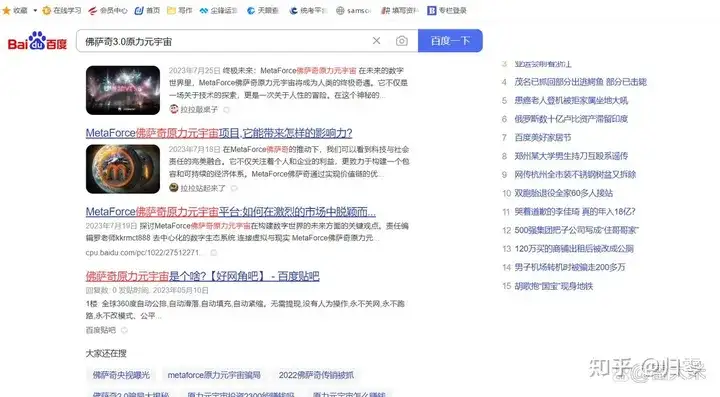Open the 写作 bookmark folder
The height and width of the screenshot is (397, 720).
click(180, 11)
